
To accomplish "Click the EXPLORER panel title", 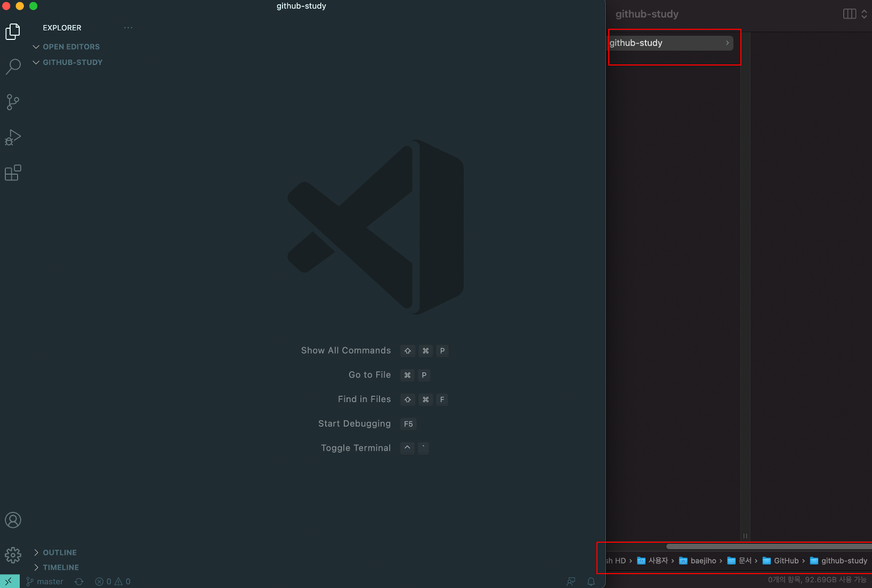I will [62, 28].
